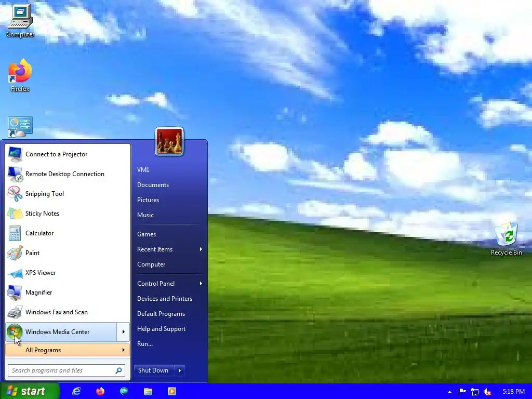This screenshot has height=399, width=532.
Task: Click the Shut Down button
Action: 154,370
